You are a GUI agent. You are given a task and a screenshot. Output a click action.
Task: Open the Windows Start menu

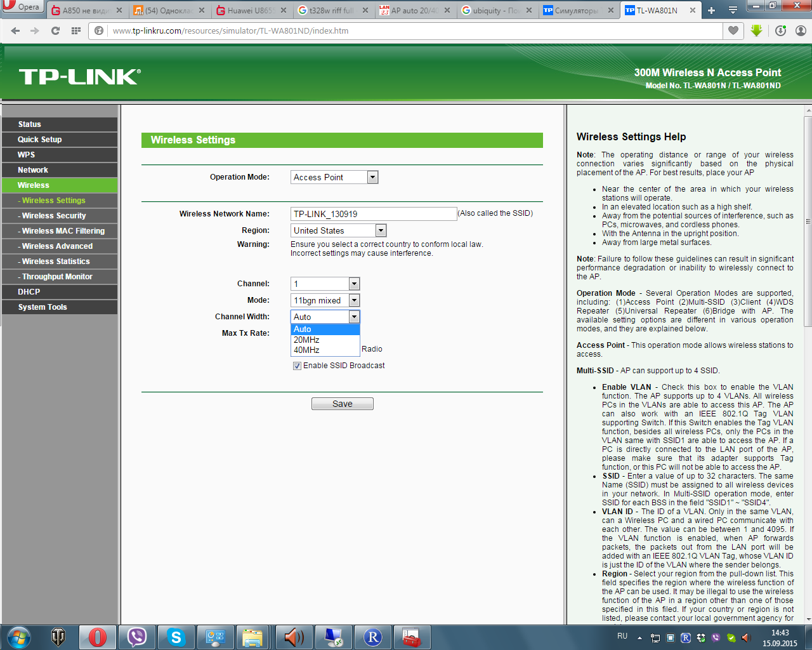(x=19, y=637)
